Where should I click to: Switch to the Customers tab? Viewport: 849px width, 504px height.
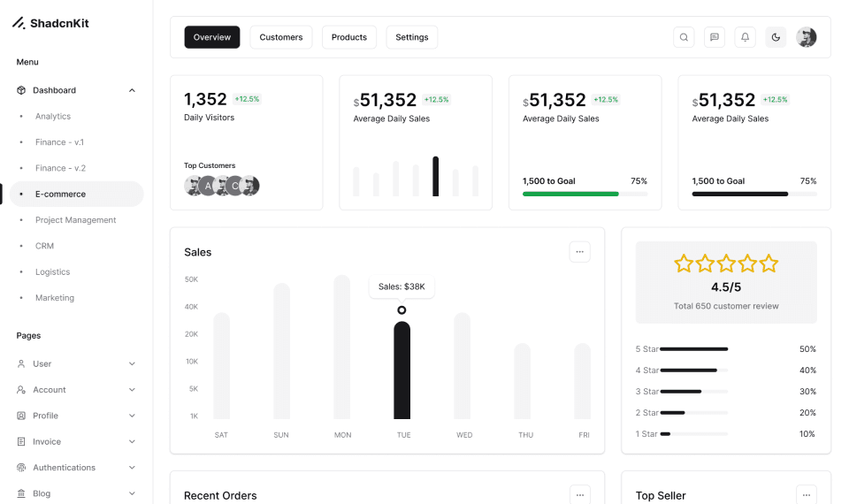(x=281, y=37)
